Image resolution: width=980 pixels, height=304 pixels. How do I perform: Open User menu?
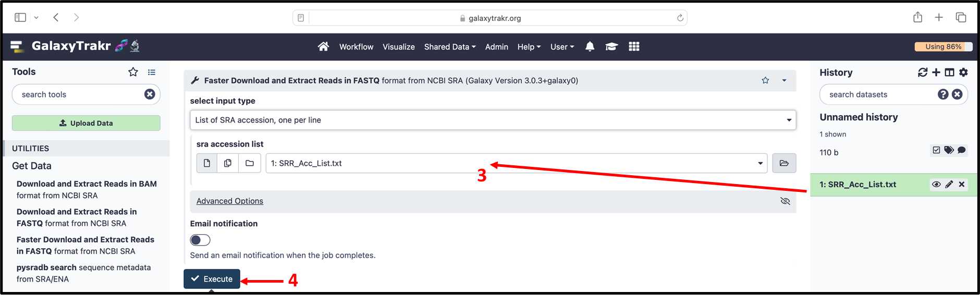[x=562, y=47]
